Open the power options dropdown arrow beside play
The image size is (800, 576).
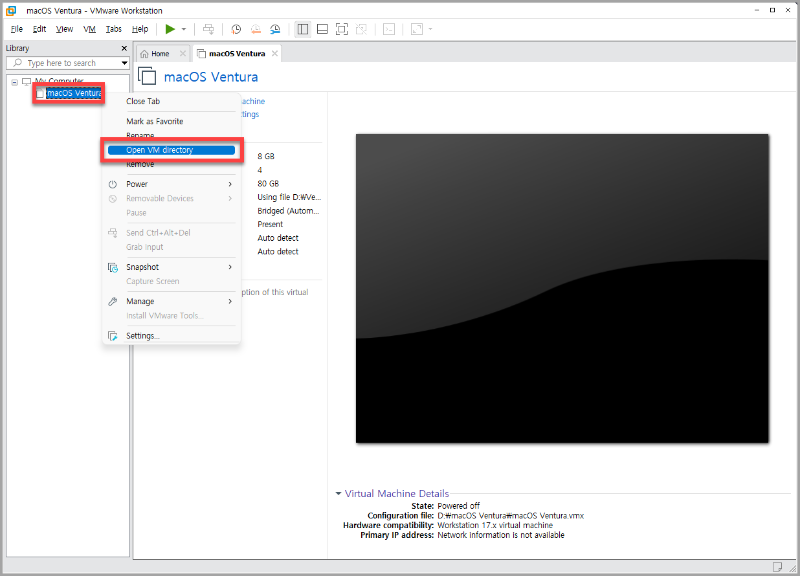(x=184, y=29)
